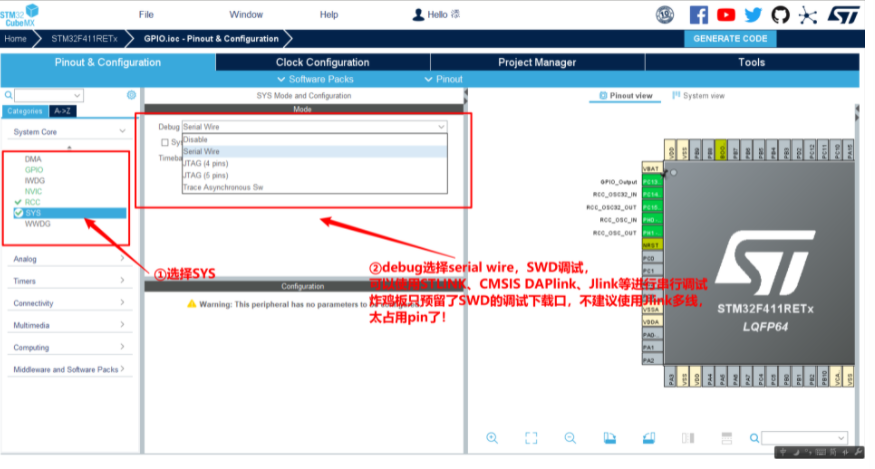Viewport: 875px width, 469px height.
Task: Toggle the Sys checkbox under Debug
Action: [x=165, y=142]
